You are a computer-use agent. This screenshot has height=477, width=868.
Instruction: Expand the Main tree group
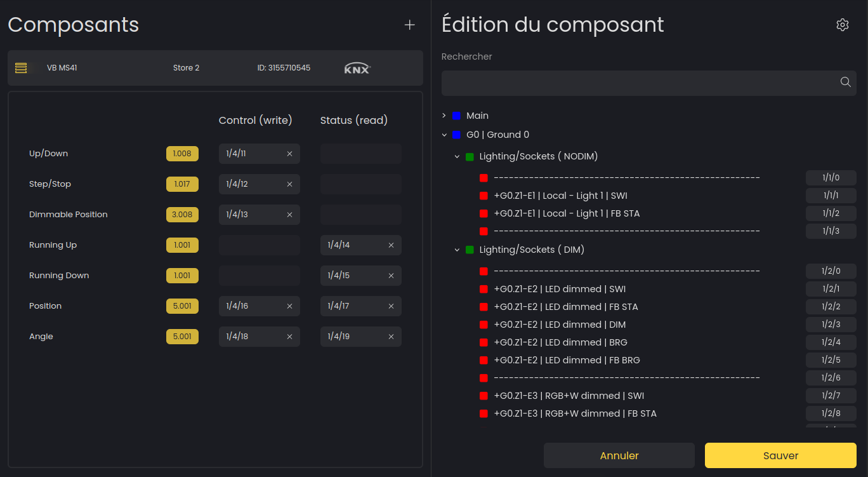click(x=444, y=116)
